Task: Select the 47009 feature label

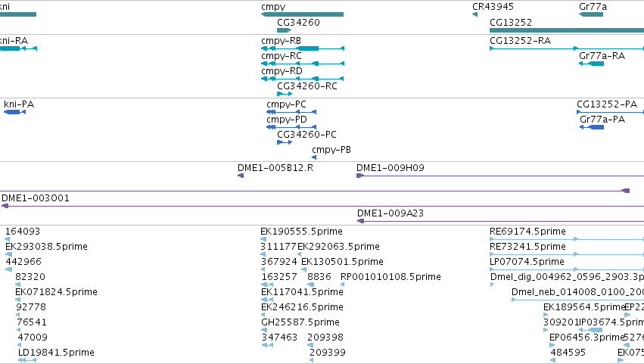Action: tap(33, 338)
